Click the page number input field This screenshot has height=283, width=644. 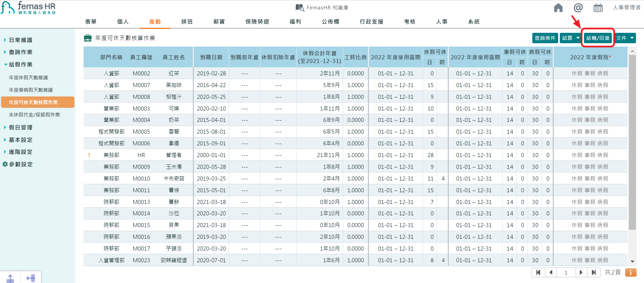coord(566,272)
